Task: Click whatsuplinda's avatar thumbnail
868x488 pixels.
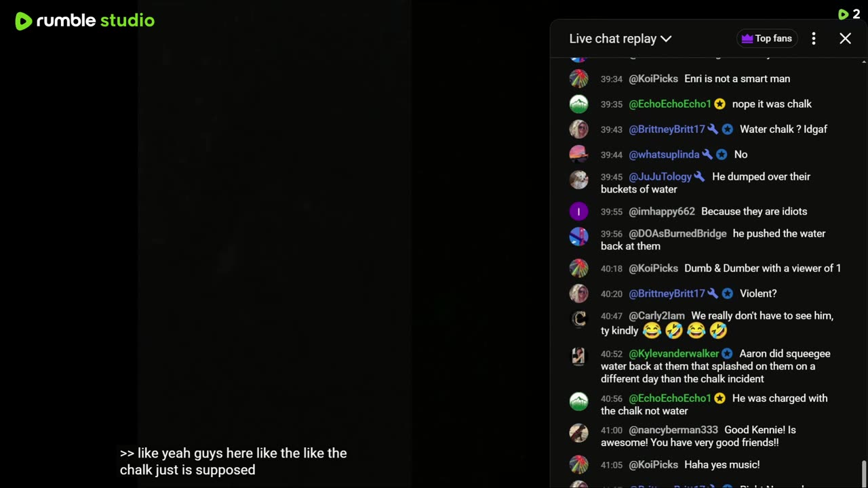Action: pos(578,154)
